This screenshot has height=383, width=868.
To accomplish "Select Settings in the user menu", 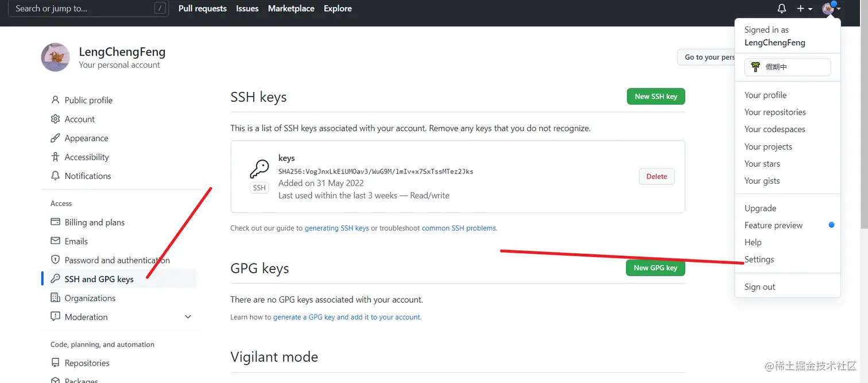I will coord(759,260).
